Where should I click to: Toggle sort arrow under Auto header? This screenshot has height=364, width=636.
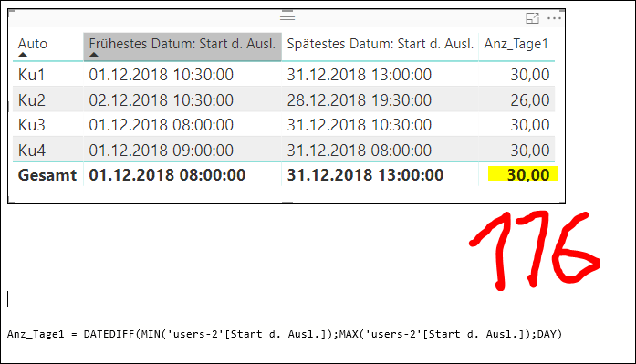point(23,55)
